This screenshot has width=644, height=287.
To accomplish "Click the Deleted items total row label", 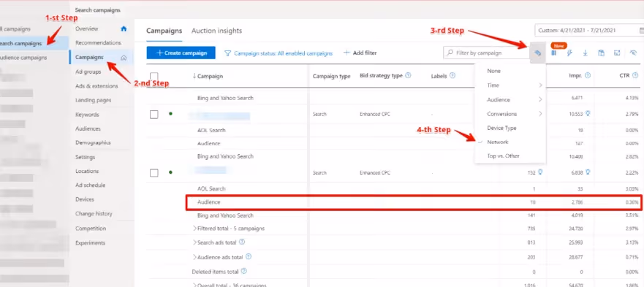I will pyautogui.click(x=215, y=272).
